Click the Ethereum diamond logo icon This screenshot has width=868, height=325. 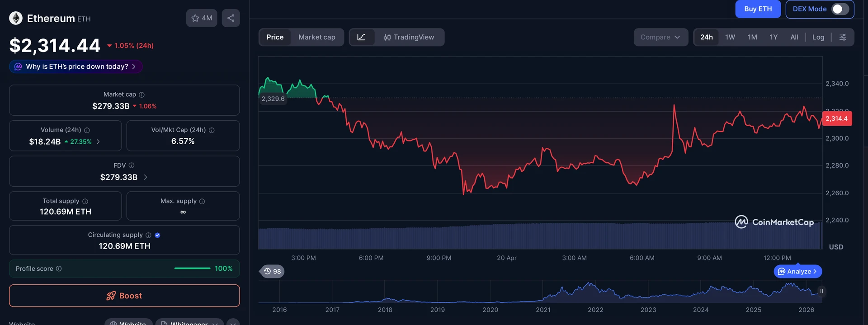[16, 18]
